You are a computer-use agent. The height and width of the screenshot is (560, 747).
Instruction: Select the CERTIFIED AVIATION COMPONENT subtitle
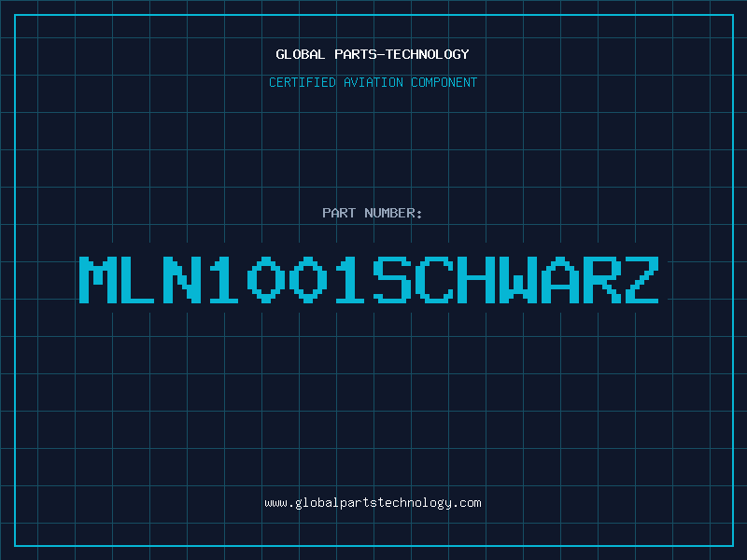pos(373,82)
